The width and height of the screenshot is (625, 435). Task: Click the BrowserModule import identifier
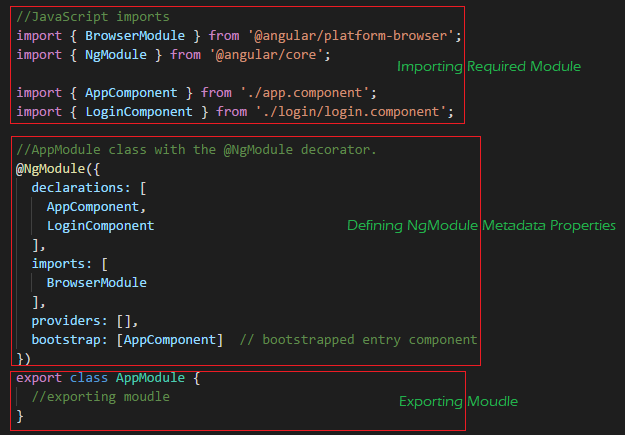point(135,36)
